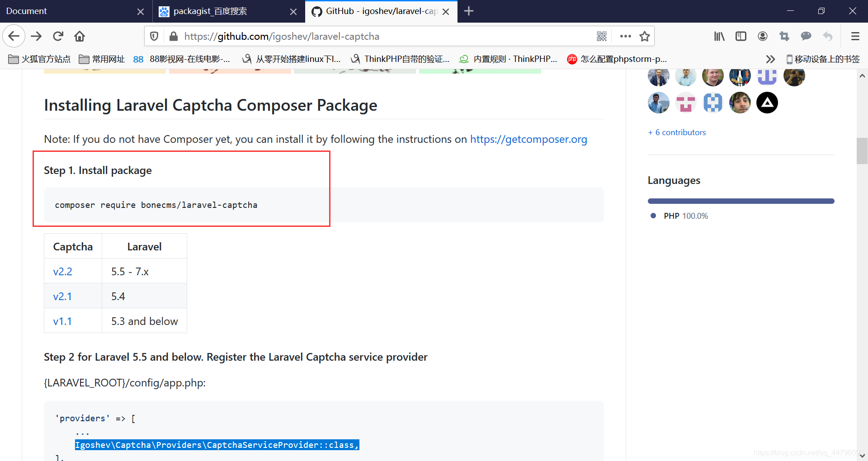Open the Library view icon
This screenshot has width=868, height=461.
(719, 36)
